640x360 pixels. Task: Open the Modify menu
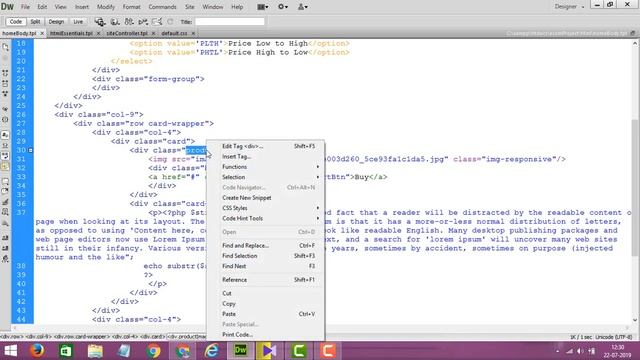(x=106, y=7)
